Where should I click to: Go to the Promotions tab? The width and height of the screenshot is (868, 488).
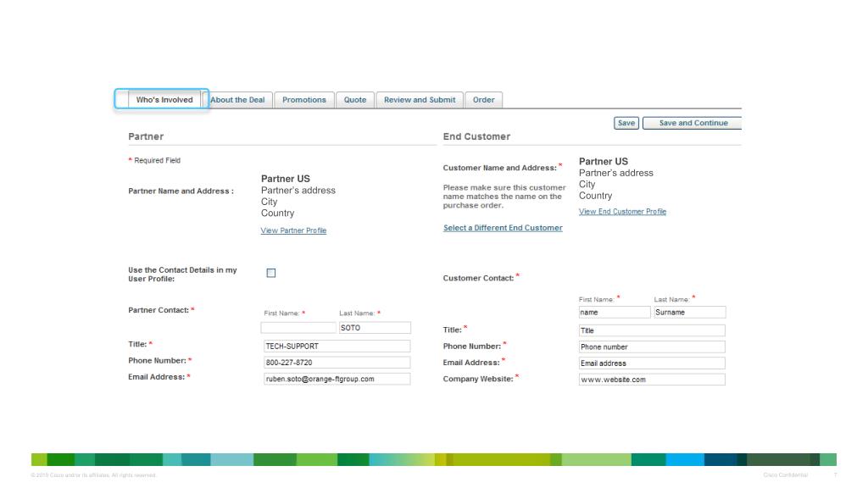pos(304,100)
